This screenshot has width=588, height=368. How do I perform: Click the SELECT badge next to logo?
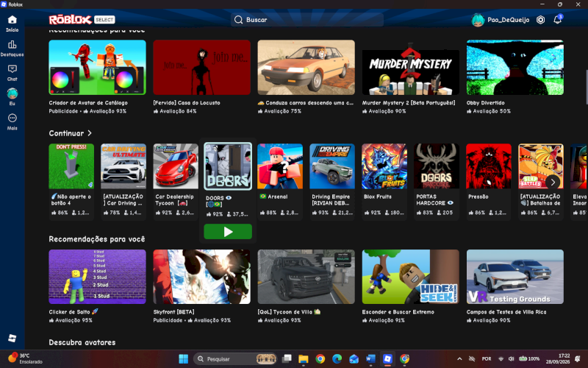coord(104,20)
